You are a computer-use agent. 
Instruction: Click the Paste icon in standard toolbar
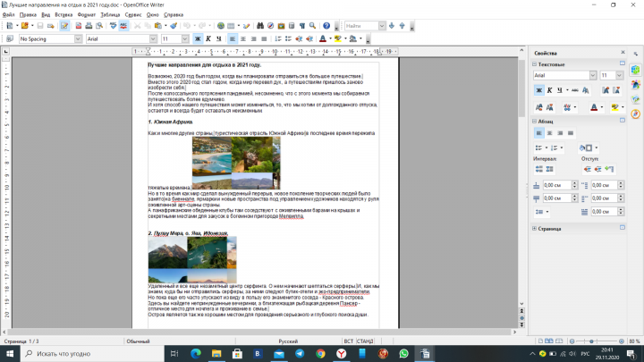(x=158, y=26)
